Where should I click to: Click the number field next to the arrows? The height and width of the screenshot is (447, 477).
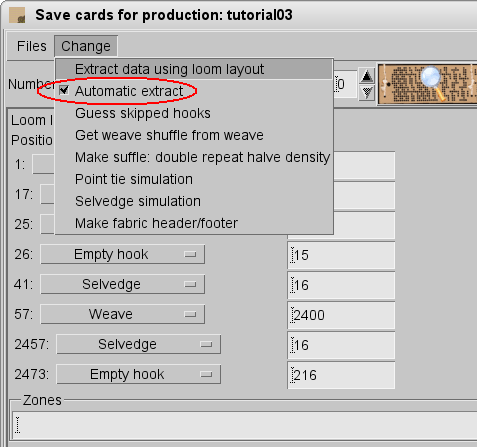coord(345,84)
